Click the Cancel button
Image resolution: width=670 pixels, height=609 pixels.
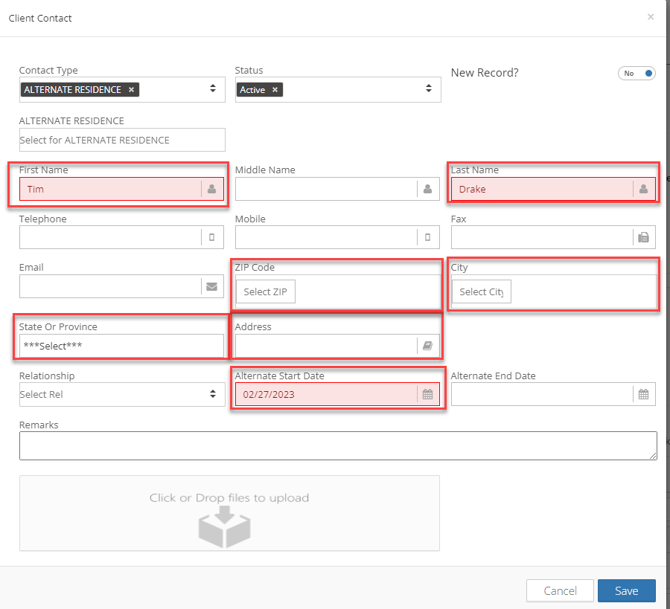tap(559, 591)
